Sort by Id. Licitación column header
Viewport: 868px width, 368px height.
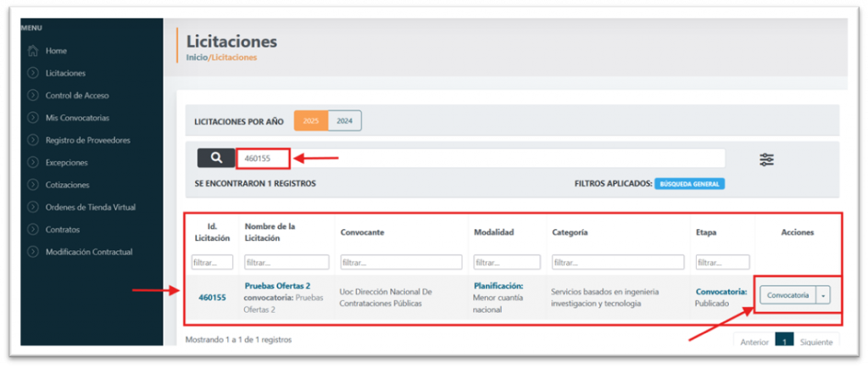[x=213, y=232]
